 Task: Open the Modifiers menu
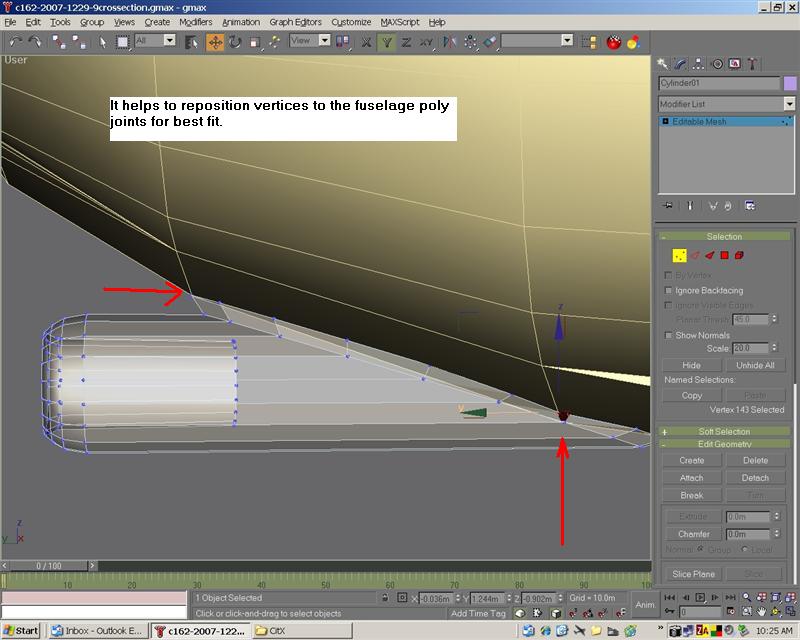[195, 22]
